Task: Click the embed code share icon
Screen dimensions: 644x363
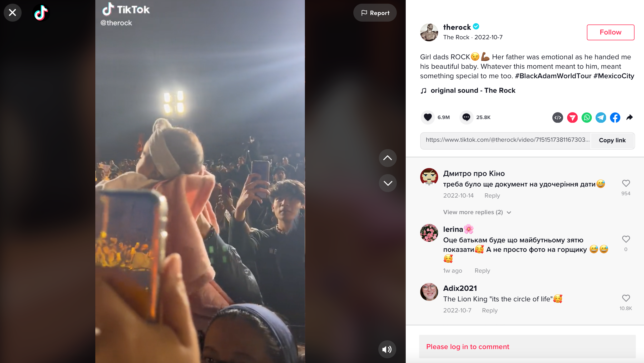Action: [557, 117]
